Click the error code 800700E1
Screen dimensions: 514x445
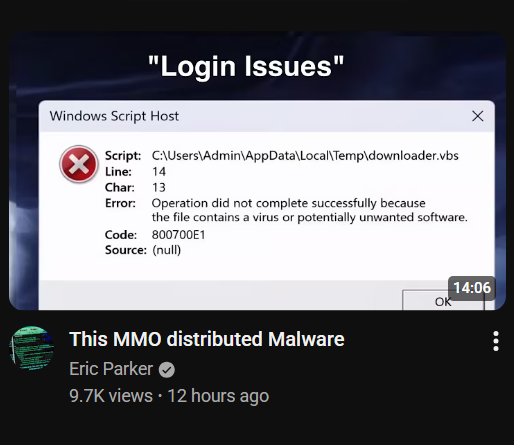[178, 235]
